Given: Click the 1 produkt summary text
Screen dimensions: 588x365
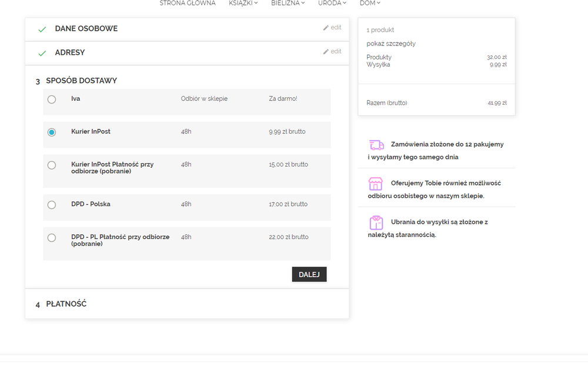Looking at the screenshot, I should point(380,30).
